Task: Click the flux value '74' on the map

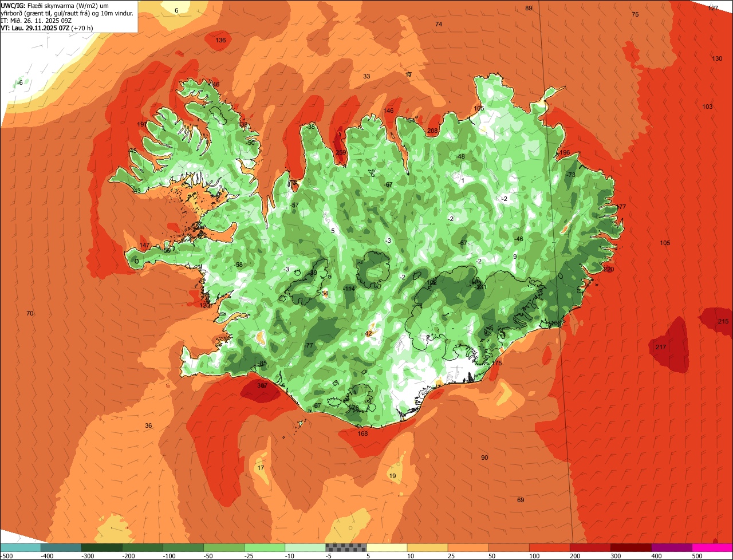Action: point(439,24)
